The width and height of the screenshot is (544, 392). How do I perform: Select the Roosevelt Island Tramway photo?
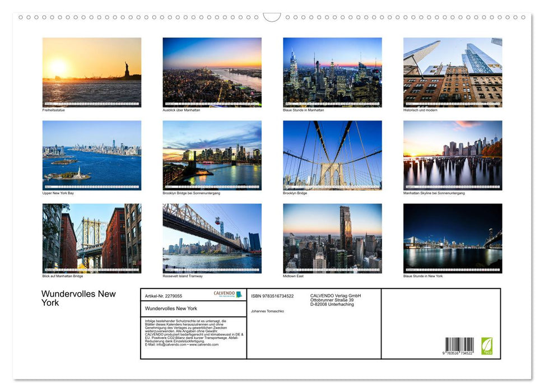[212, 239]
